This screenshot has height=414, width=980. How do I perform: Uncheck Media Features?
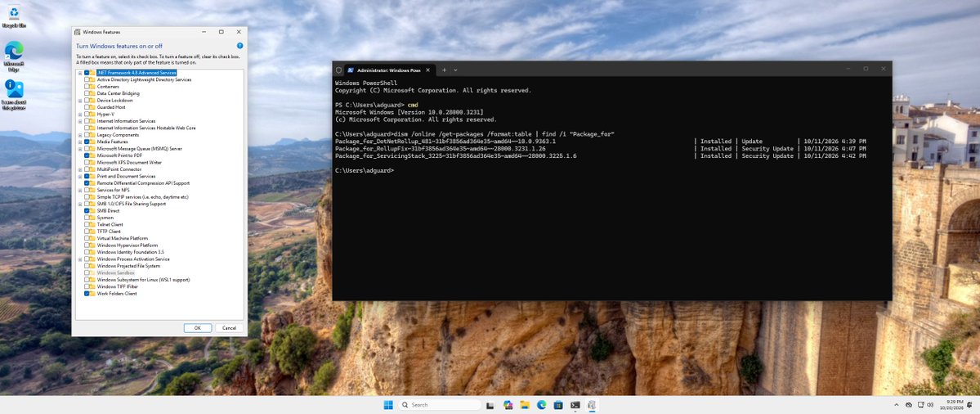click(87, 142)
